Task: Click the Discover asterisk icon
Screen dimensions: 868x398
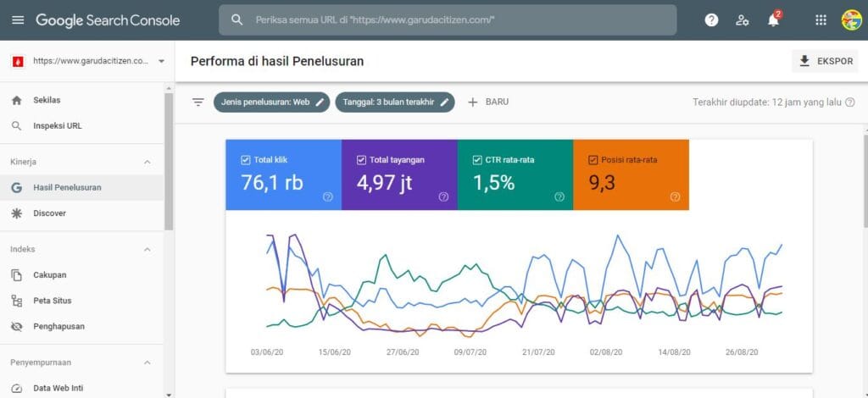Action: (x=17, y=213)
